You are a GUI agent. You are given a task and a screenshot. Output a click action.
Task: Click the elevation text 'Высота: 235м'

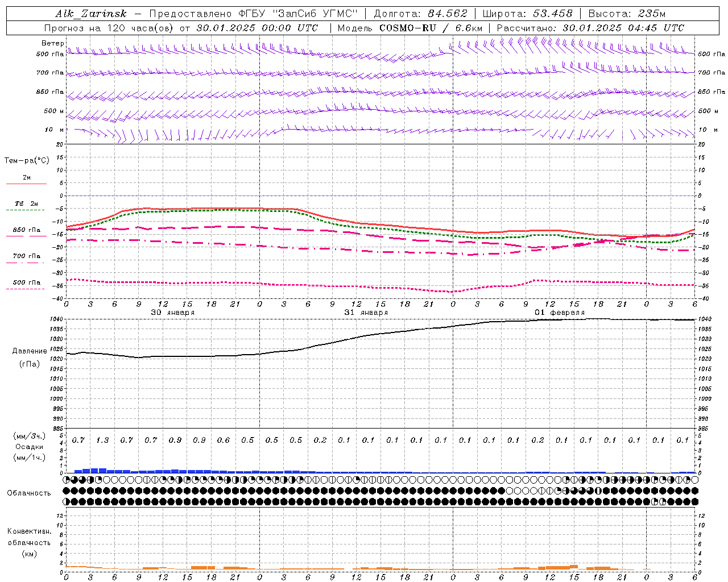627,14
